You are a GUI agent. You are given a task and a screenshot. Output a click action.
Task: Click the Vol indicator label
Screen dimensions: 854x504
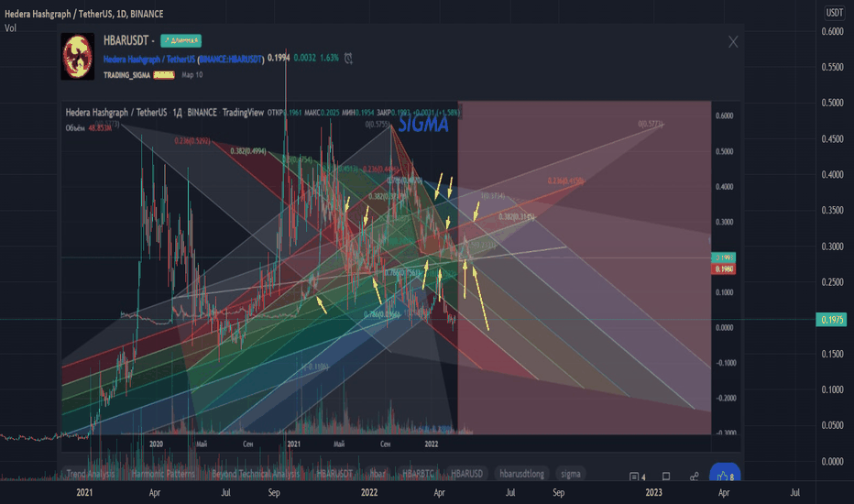point(10,27)
